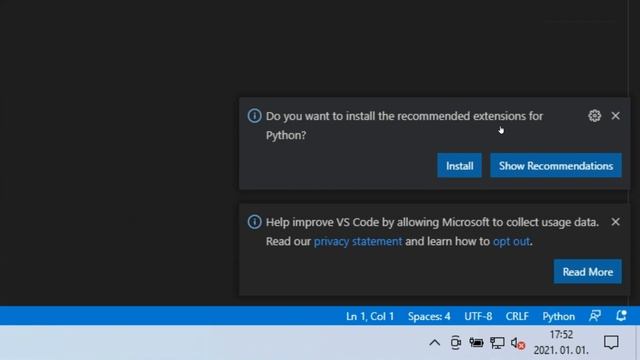
Task: Click Show Recommendations button
Action: coord(556,166)
